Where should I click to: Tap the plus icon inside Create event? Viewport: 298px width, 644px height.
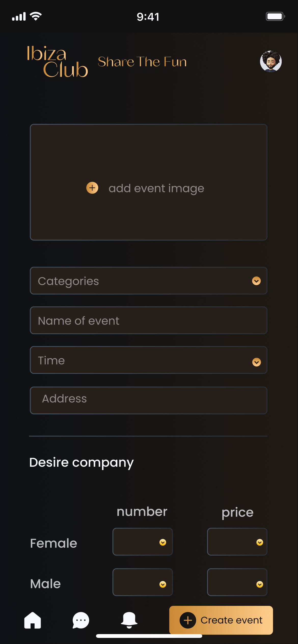188,620
